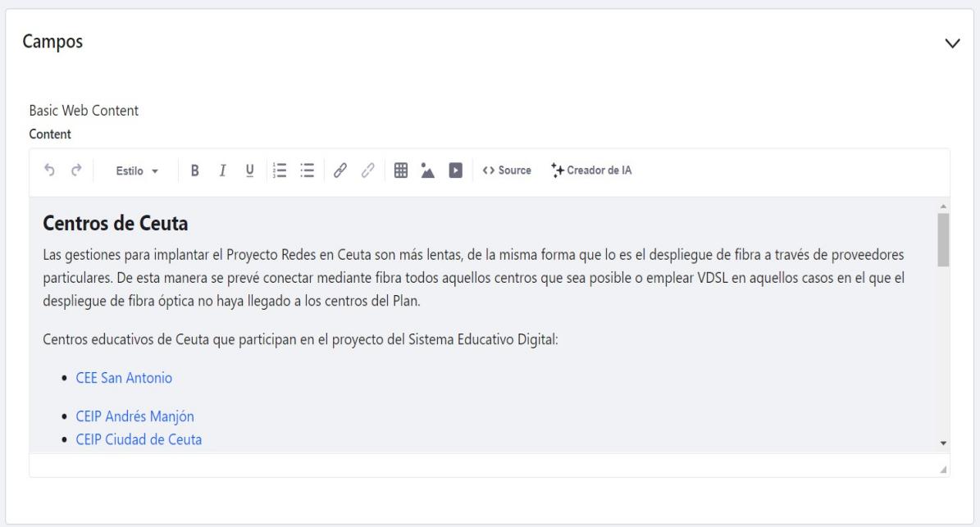
Task: Click text 'Centros educativos de Ceuta que participan'
Action: 301,339
